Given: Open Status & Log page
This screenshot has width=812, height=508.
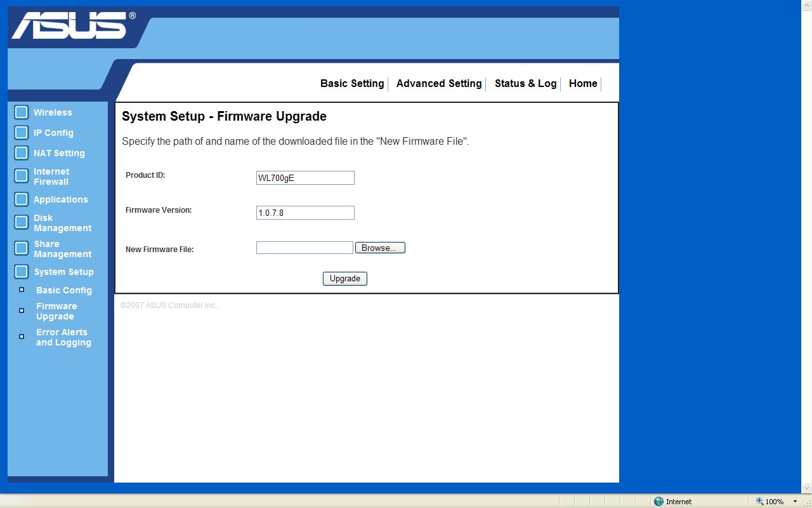Looking at the screenshot, I should tap(525, 84).
